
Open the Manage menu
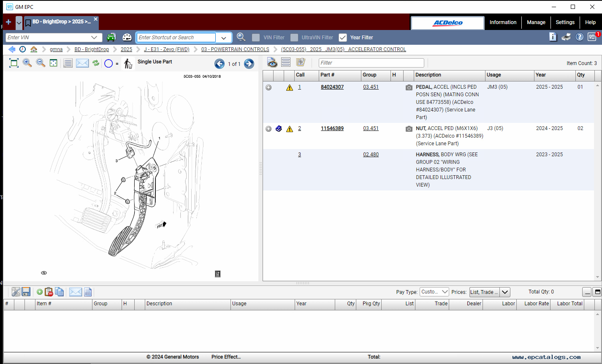[x=536, y=22]
